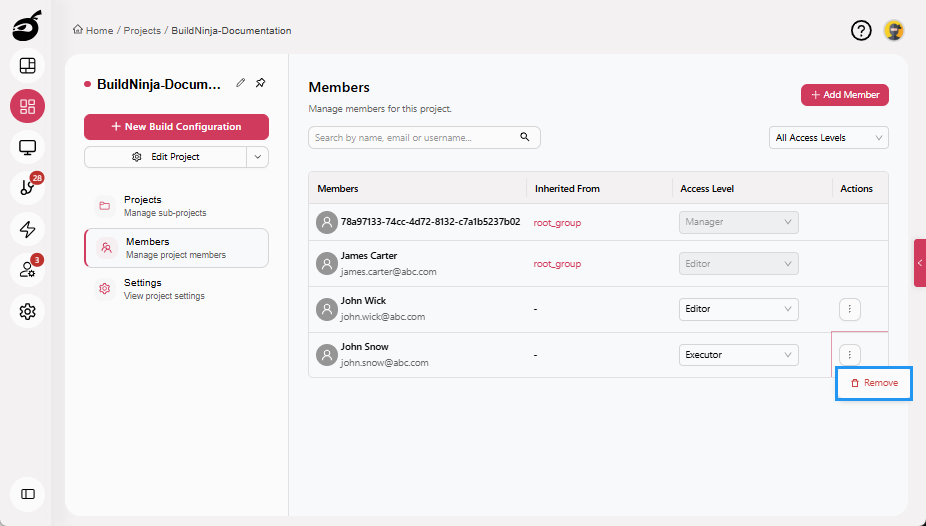Viewport: 926px width, 526px height.
Task: Open the settings gear icon in sidebar
Action: [x=27, y=311]
